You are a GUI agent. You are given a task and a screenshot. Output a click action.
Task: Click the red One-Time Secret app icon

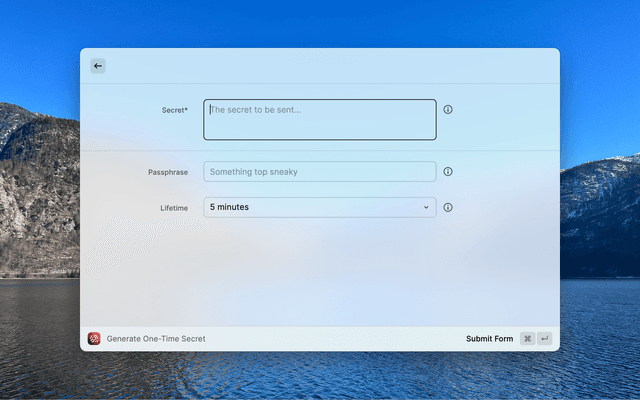coord(94,339)
